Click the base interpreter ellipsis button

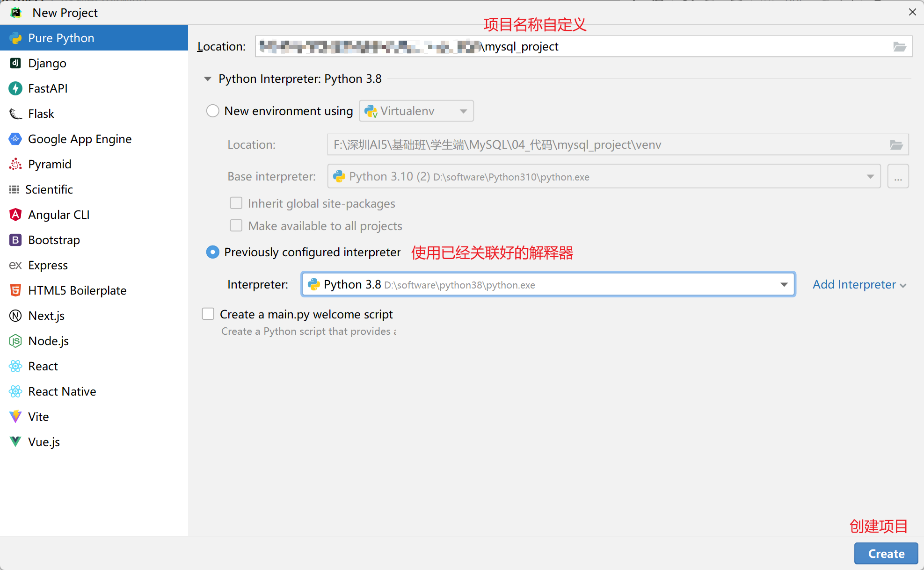(x=898, y=176)
